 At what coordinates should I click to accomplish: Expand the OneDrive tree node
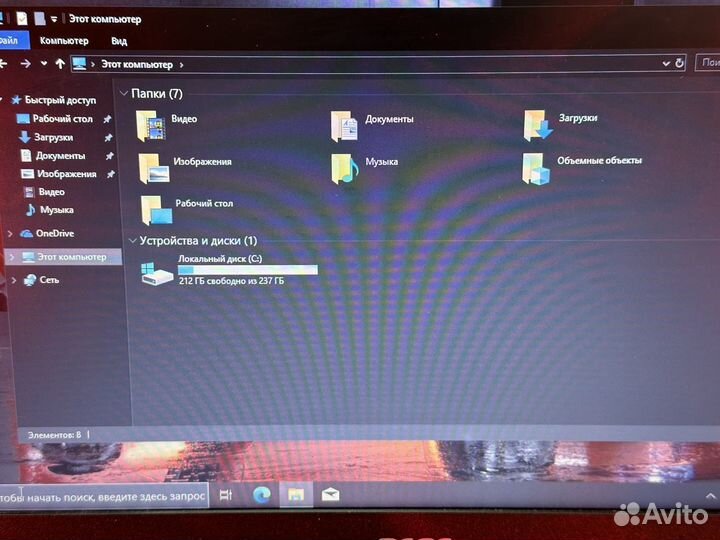click(11, 234)
